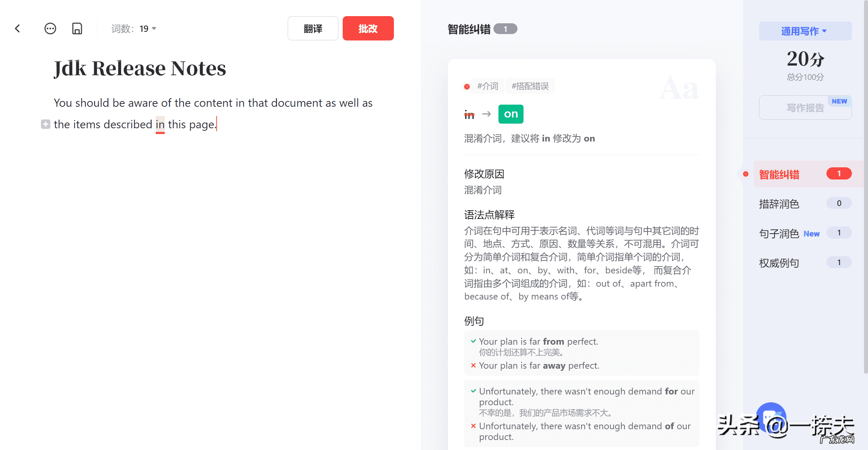This screenshot has width=868, height=450.
Task: Open the 通用写作 writing mode dropdown
Action: [x=805, y=31]
